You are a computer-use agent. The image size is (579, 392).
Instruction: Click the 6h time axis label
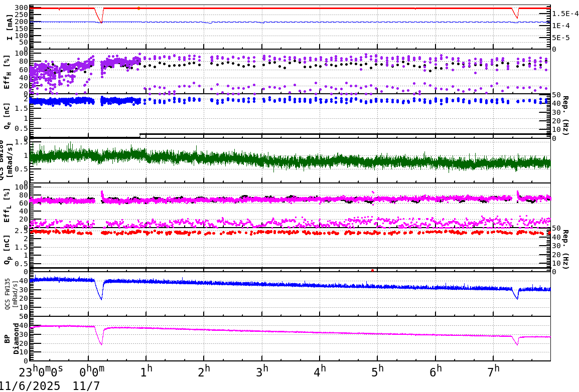(436, 370)
